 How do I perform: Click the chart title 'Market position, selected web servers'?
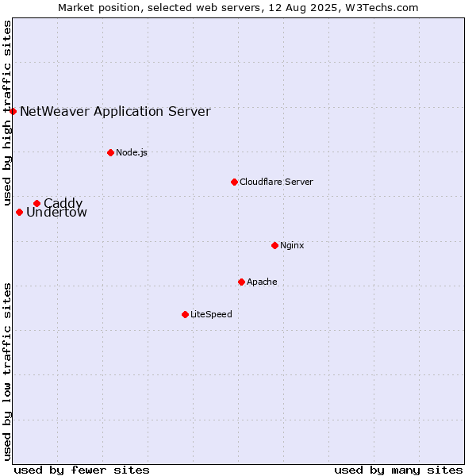(x=159, y=8)
